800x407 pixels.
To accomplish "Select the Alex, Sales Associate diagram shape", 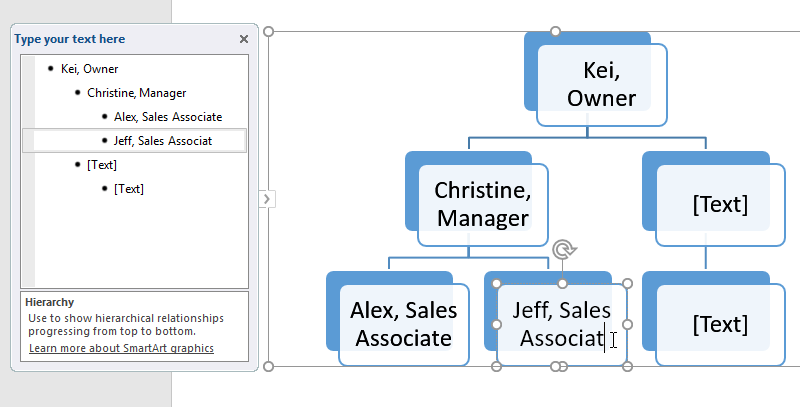I will click(403, 323).
